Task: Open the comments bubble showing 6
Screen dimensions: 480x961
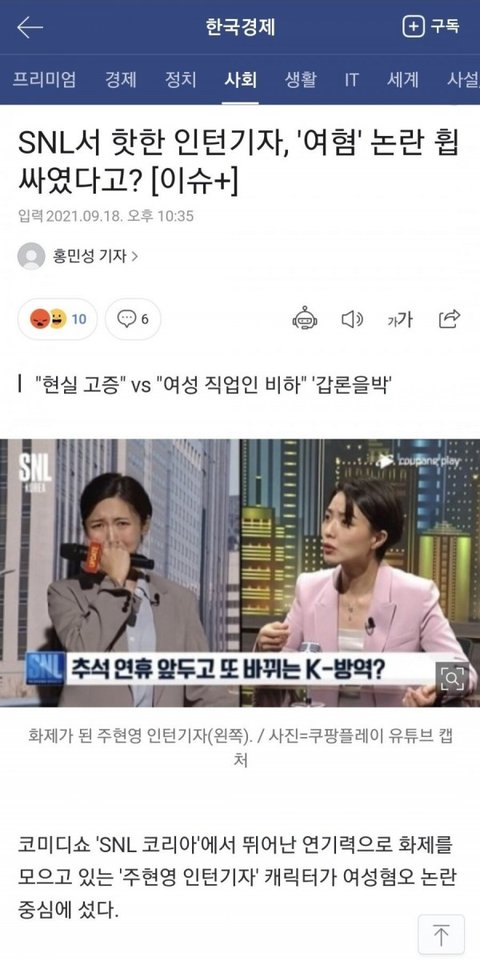Action: point(133,319)
